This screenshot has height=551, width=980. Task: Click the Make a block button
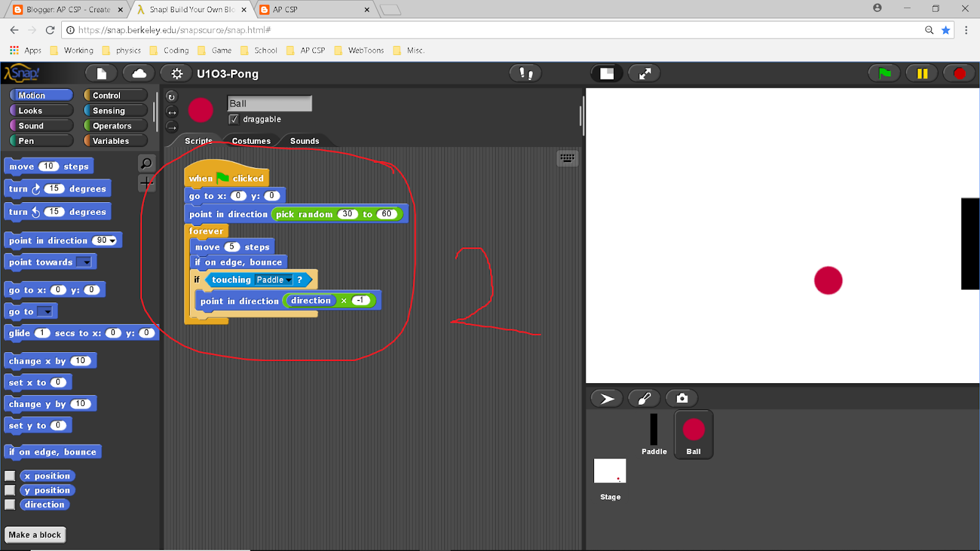(x=35, y=535)
